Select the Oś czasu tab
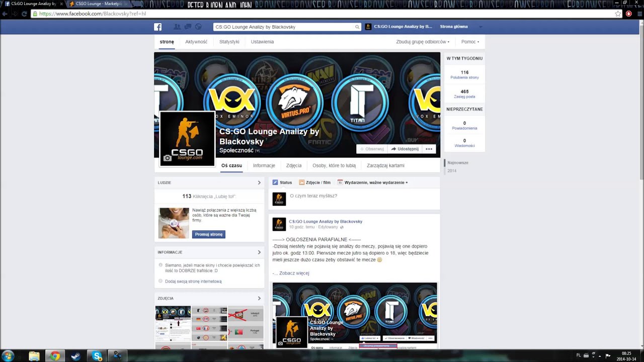Viewport: 644px width, 362px height. coord(231,165)
